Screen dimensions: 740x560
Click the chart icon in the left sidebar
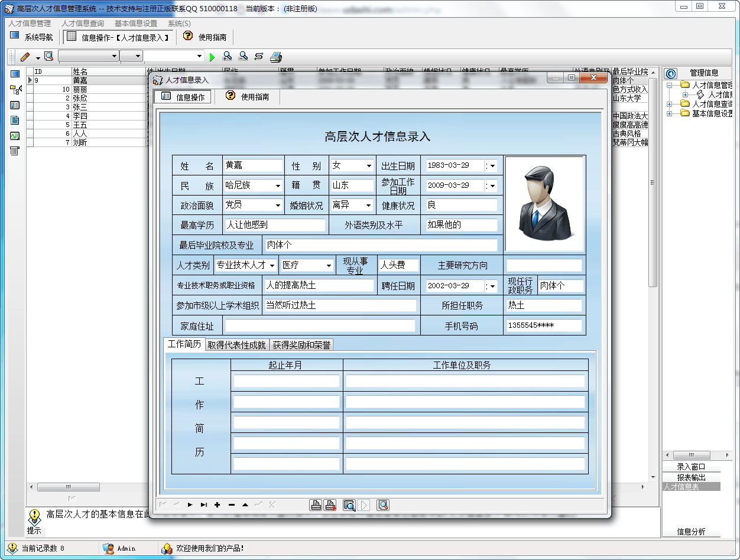(x=13, y=136)
